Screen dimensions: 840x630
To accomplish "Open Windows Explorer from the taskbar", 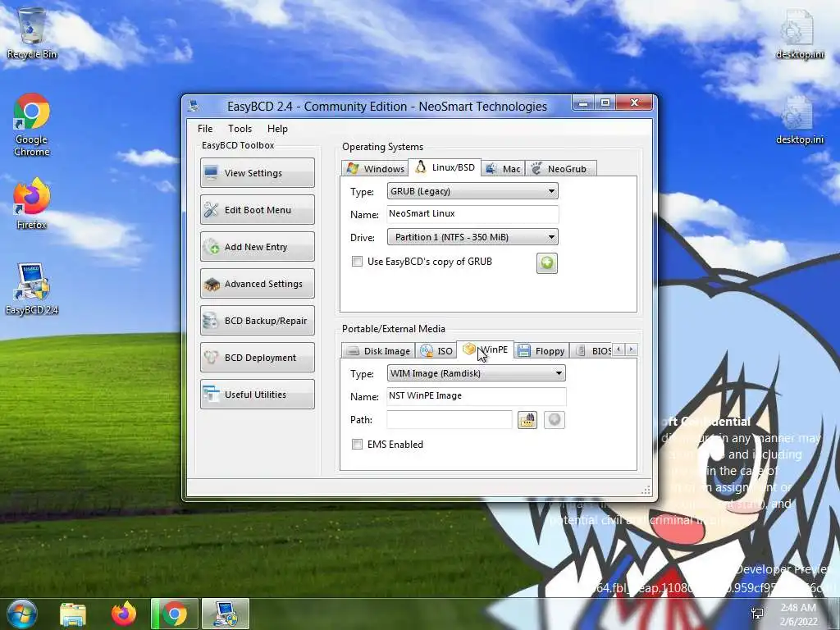I will (73, 614).
